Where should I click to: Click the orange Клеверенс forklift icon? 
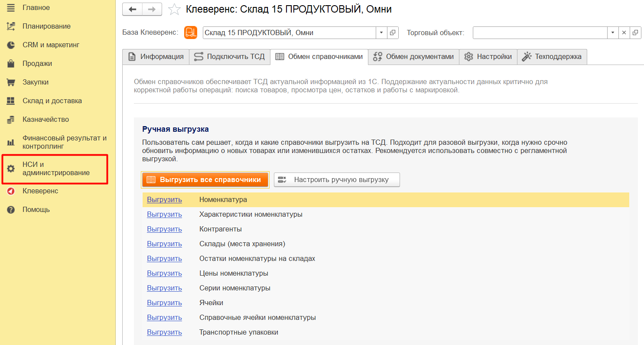[191, 33]
